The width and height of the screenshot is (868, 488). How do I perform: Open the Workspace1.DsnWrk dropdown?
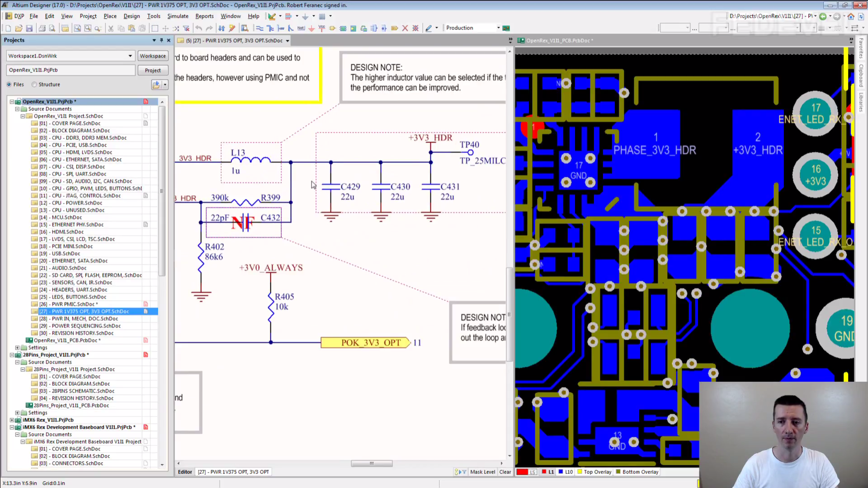click(x=130, y=56)
